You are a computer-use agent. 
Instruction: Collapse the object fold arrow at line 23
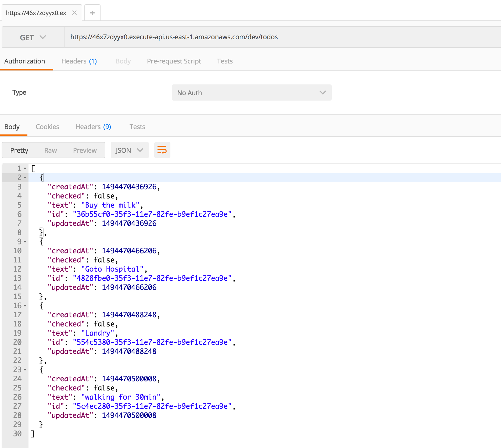(x=25, y=370)
